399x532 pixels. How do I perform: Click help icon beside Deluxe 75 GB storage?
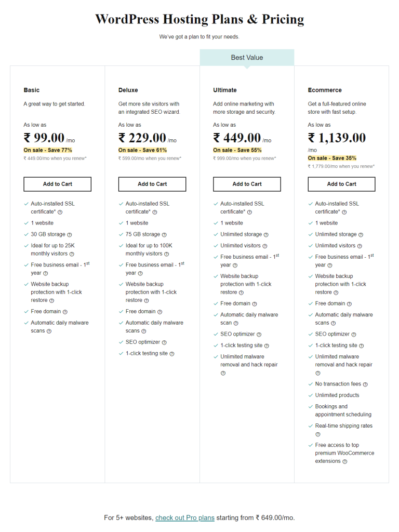coord(164,235)
